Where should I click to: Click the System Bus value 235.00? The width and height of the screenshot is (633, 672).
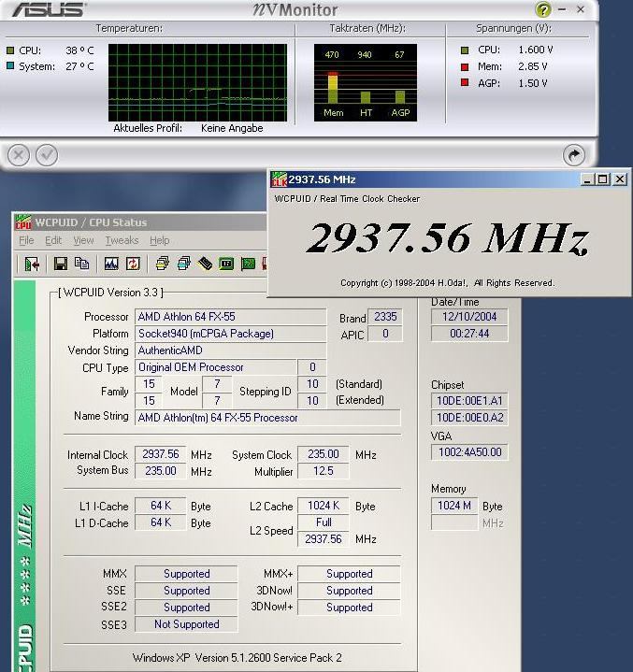[161, 470]
